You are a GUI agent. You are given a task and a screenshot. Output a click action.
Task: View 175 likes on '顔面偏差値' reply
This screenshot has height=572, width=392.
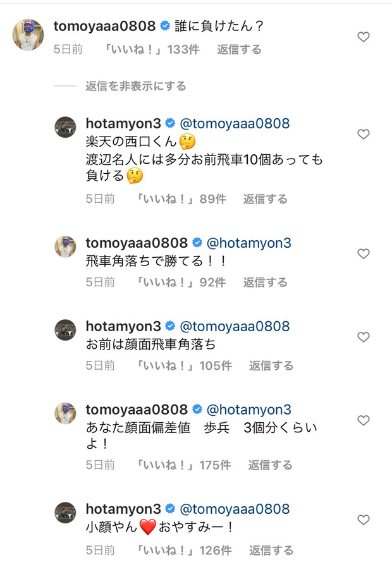[183, 465]
